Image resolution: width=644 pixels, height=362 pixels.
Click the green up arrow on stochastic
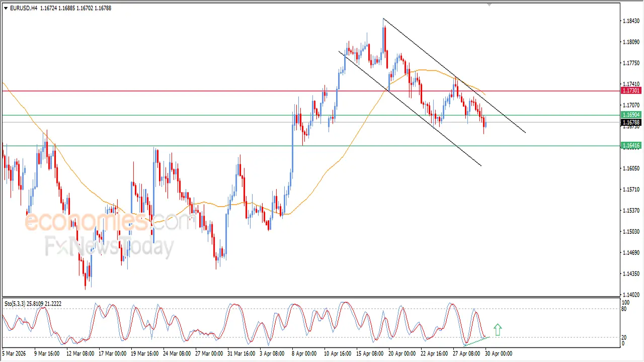click(x=498, y=330)
